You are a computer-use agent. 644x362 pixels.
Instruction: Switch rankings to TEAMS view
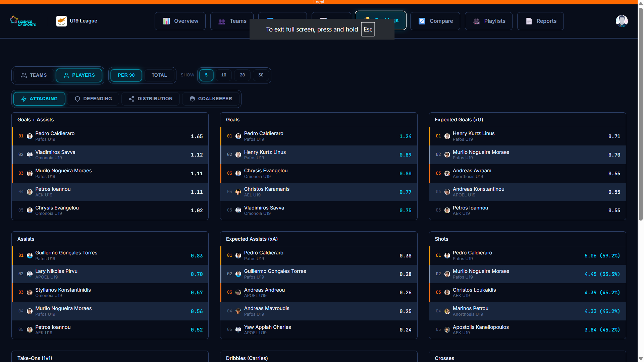34,75
